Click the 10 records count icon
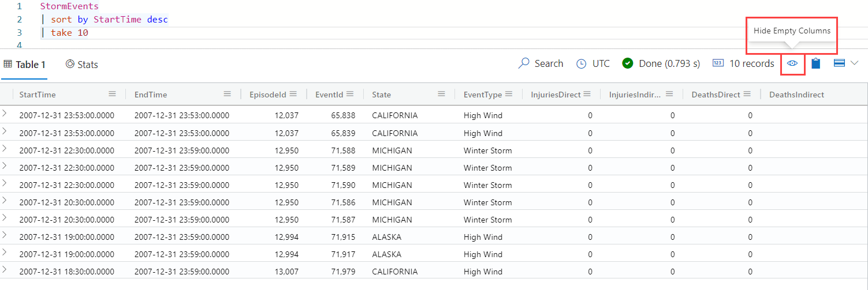The height and width of the screenshot is (290, 868). tap(718, 63)
